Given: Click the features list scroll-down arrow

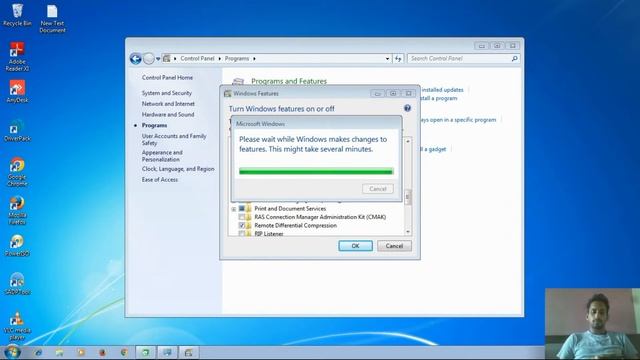Looking at the screenshot, I should click(x=408, y=232).
